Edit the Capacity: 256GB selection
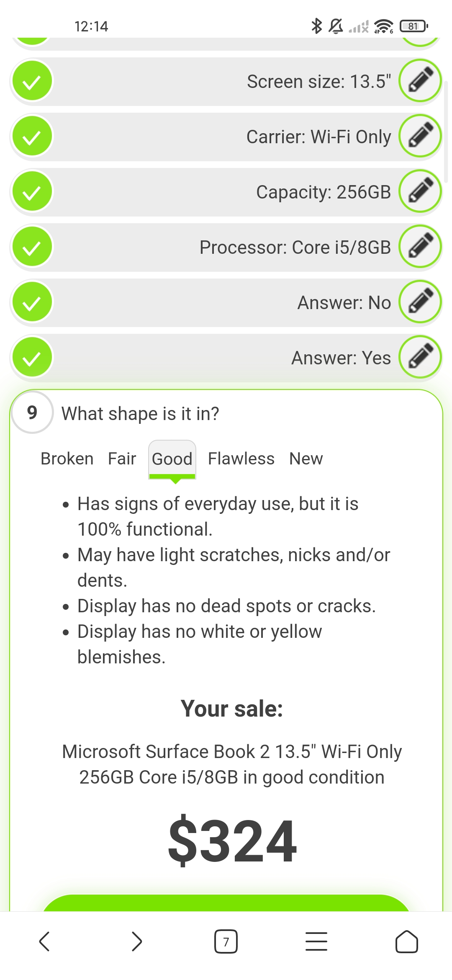 tap(420, 191)
